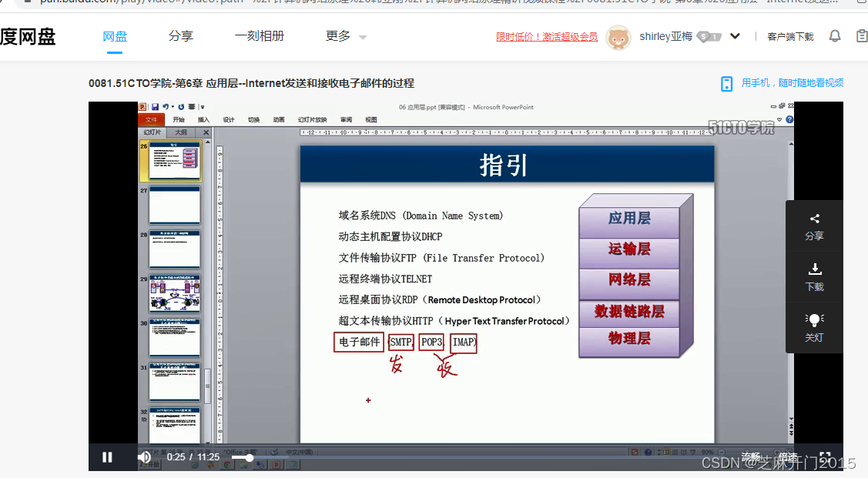Enter fullscreen video mode

pos(825,457)
